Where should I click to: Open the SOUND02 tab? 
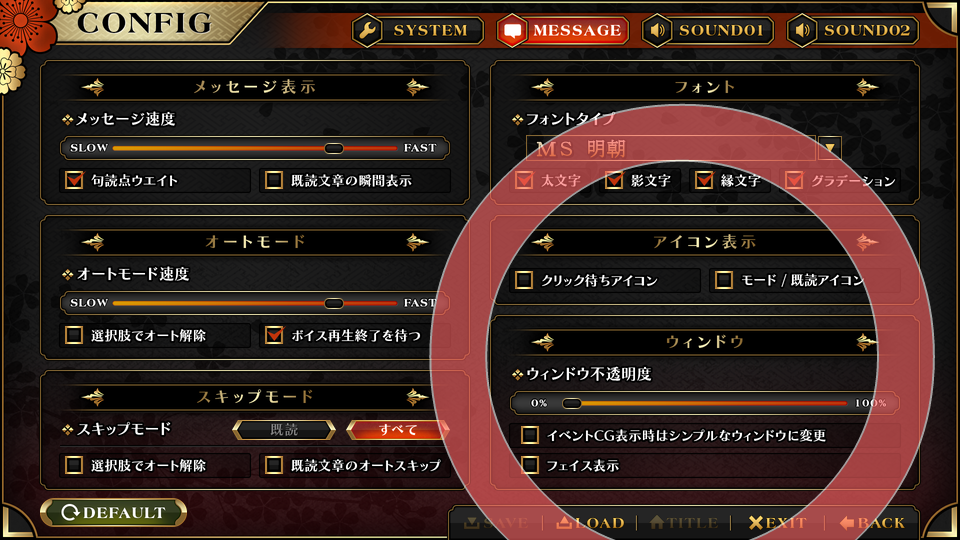tap(853, 30)
